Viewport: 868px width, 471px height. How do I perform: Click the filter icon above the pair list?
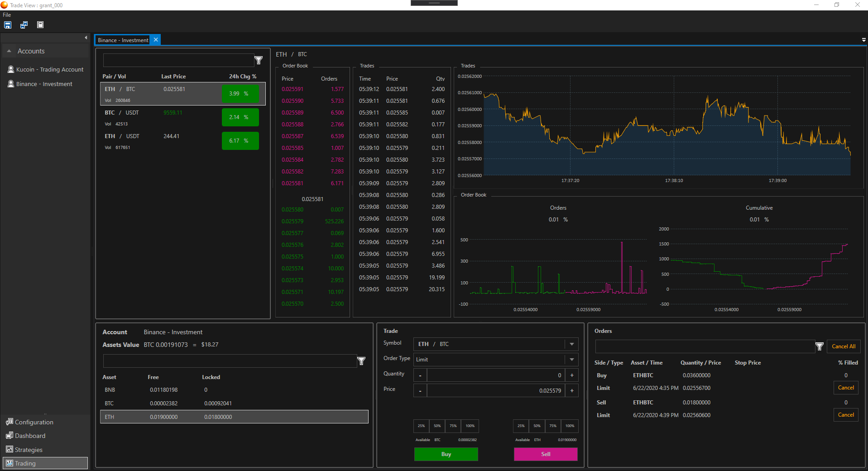pyautogui.click(x=259, y=60)
